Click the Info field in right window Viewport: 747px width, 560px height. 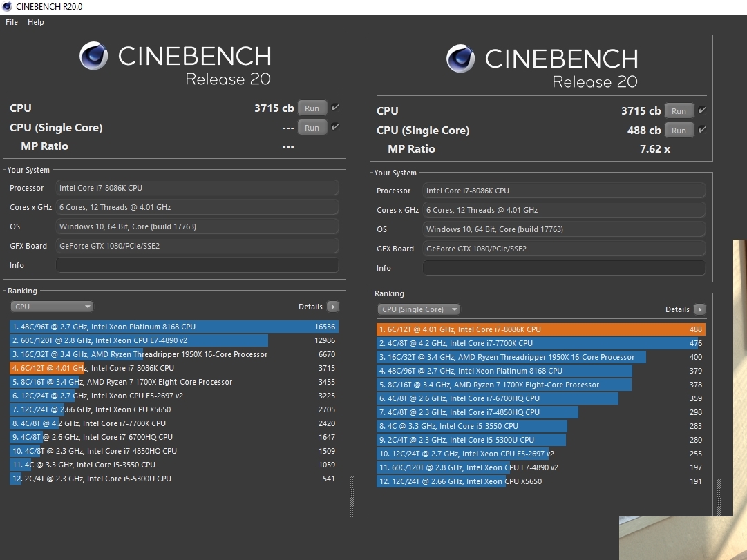564,268
